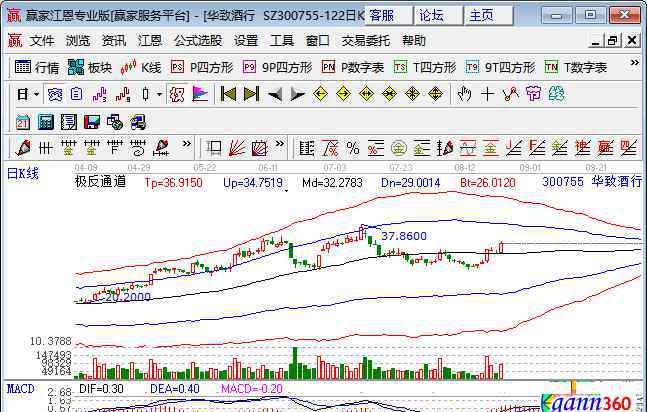Click the 极反通道 indicator label

click(100, 181)
